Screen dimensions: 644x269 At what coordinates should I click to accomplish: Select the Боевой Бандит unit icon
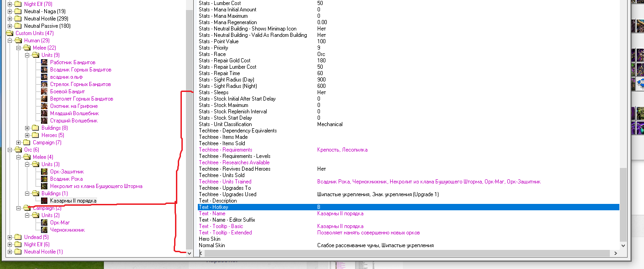(44, 91)
